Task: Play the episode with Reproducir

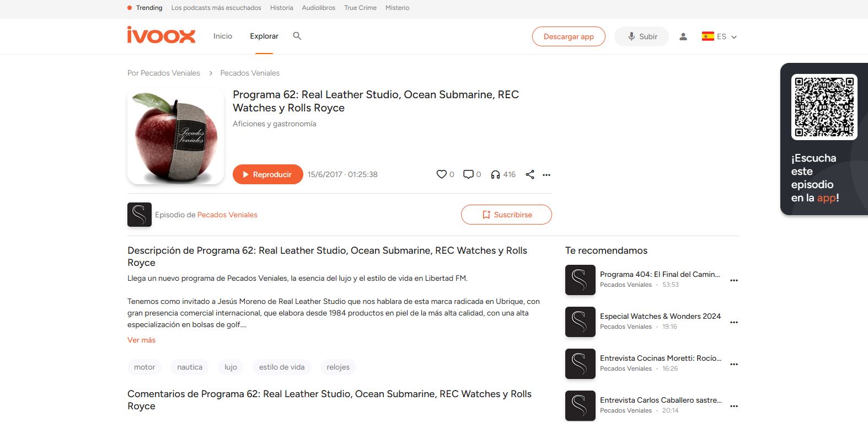Action: 267,174
